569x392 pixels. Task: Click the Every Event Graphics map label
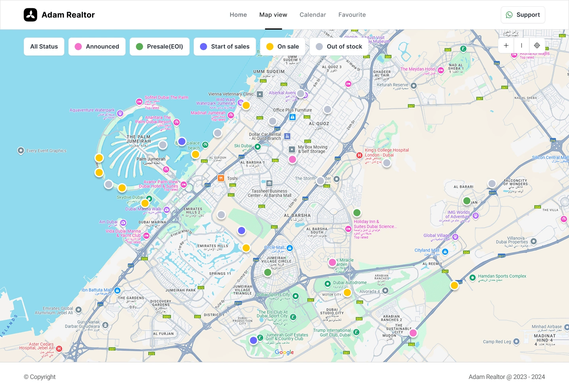[x=46, y=151]
